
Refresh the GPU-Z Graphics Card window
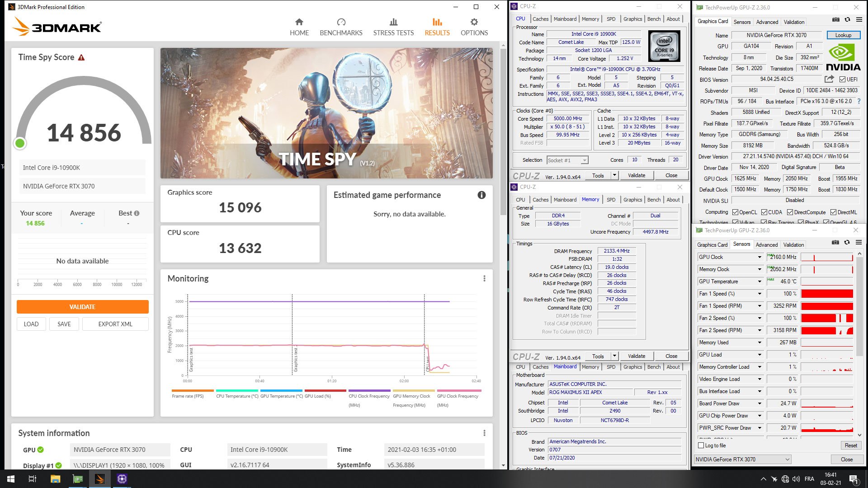click(847, 20)
